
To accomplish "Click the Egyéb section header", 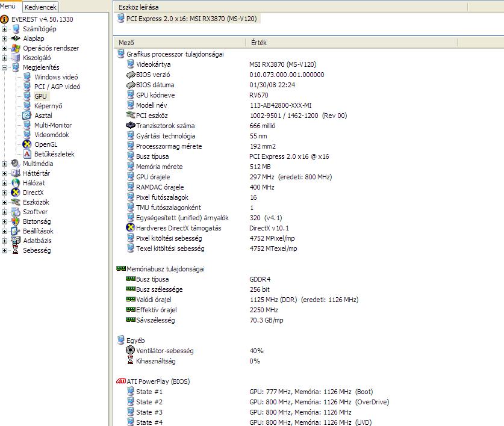I will click(135, 341).
